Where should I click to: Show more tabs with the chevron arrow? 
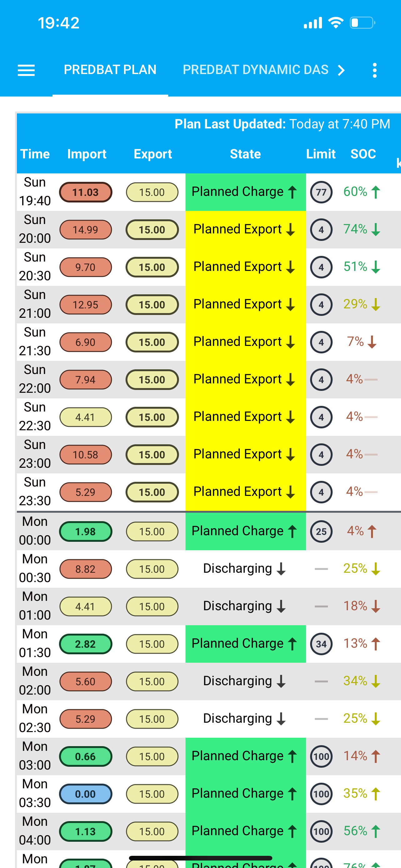pyautogui.click(x=341, y=70)
